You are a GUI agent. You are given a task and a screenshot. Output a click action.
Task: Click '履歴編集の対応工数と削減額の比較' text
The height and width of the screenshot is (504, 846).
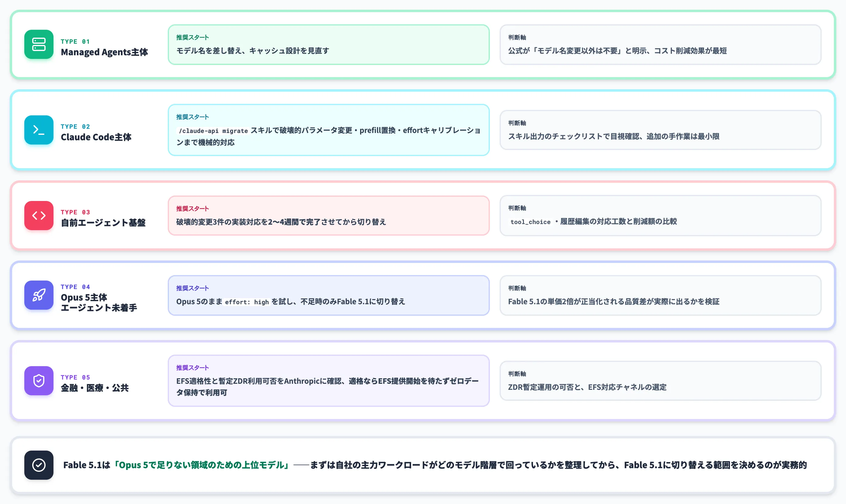619,221
